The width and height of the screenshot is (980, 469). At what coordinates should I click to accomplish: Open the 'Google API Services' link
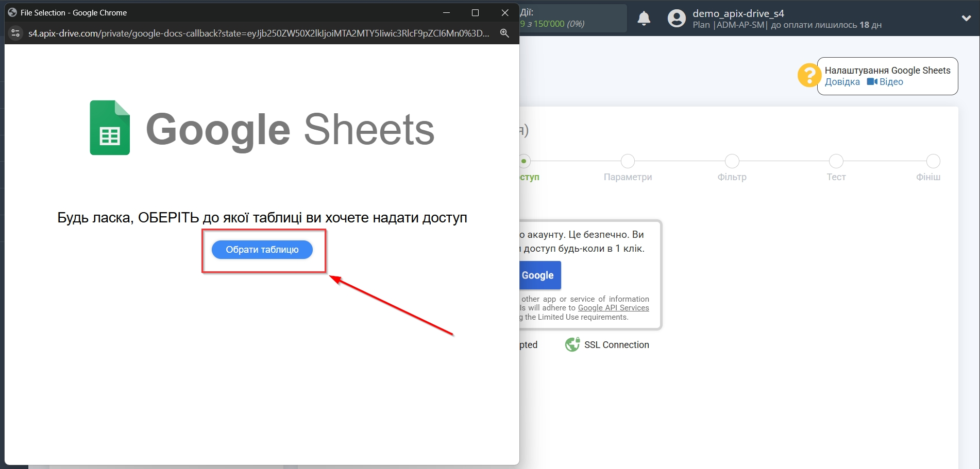[613, 308]
